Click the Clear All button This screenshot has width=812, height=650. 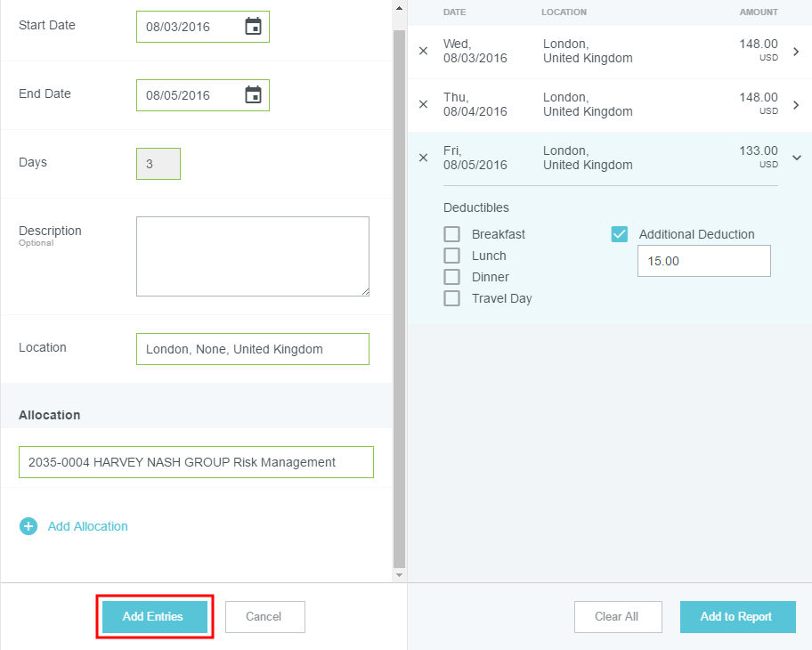(617, 616)
